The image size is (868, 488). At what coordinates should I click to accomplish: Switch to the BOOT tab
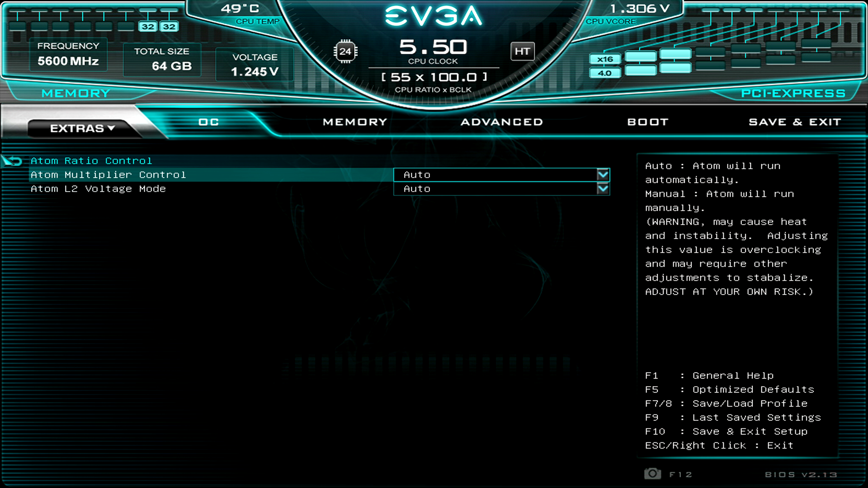pos(648,122)
